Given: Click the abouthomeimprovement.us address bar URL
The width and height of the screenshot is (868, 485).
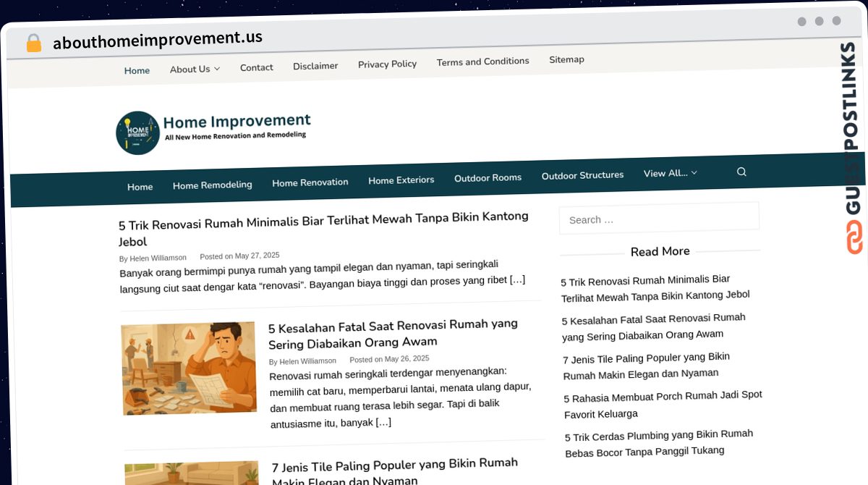Looking at the screenshot, I should pyautogui.click(x=158, y=38).
